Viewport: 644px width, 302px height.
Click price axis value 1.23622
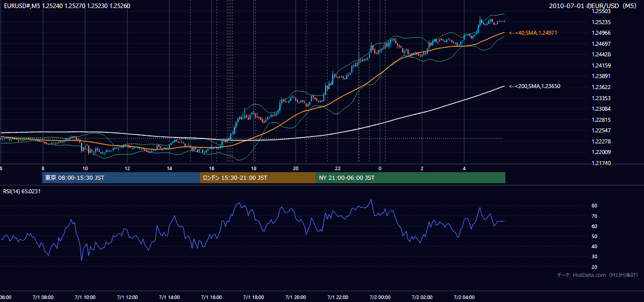pos(601,87)
